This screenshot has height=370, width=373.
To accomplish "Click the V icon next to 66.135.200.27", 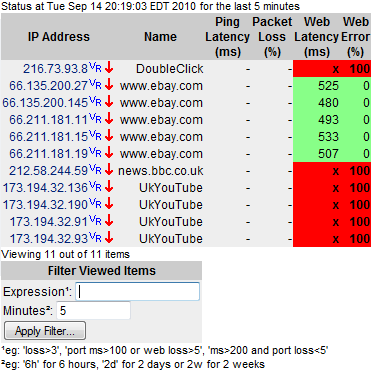I will pos(92,83).
